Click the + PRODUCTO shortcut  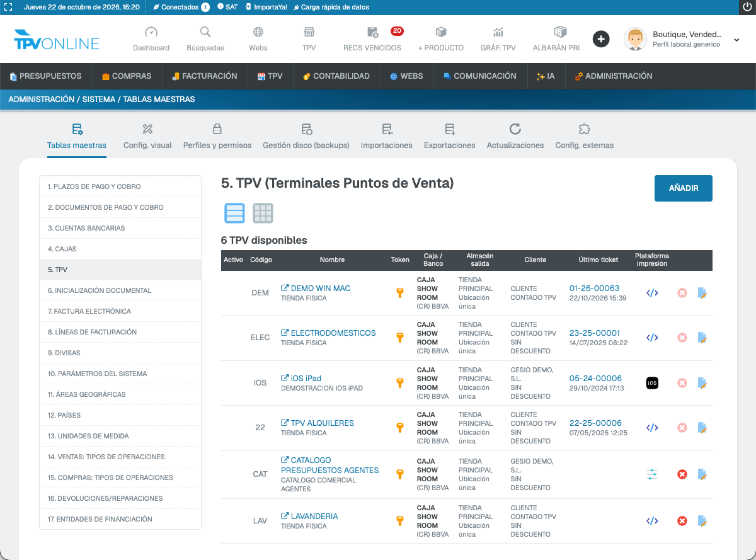point(440,39)
